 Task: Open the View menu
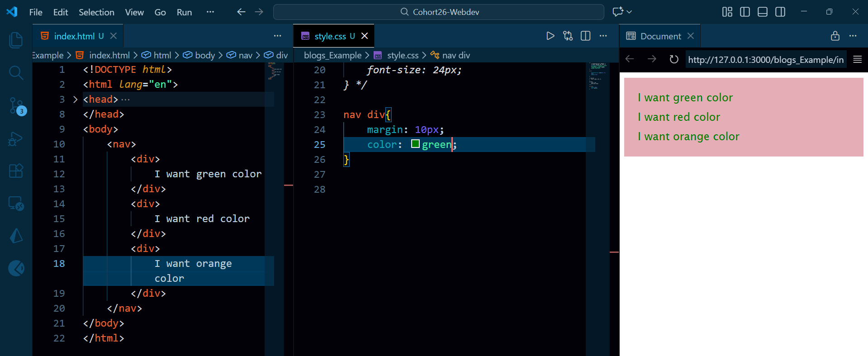pyautogui.click(x=134, y=12)
